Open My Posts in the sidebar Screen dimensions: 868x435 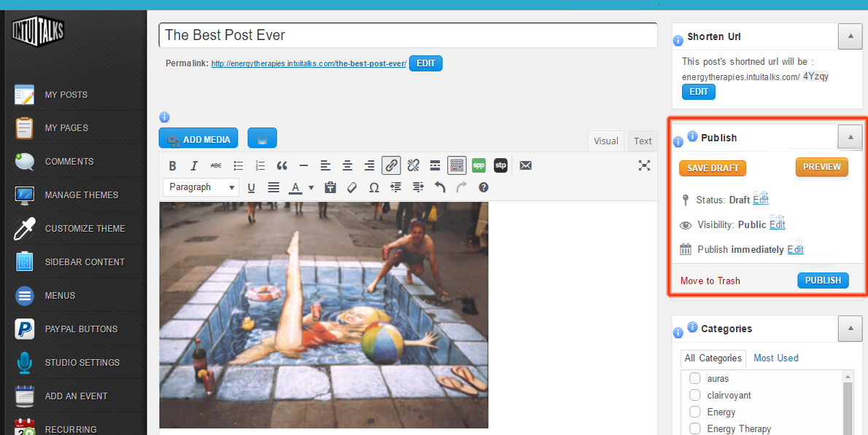coord(66,95)
